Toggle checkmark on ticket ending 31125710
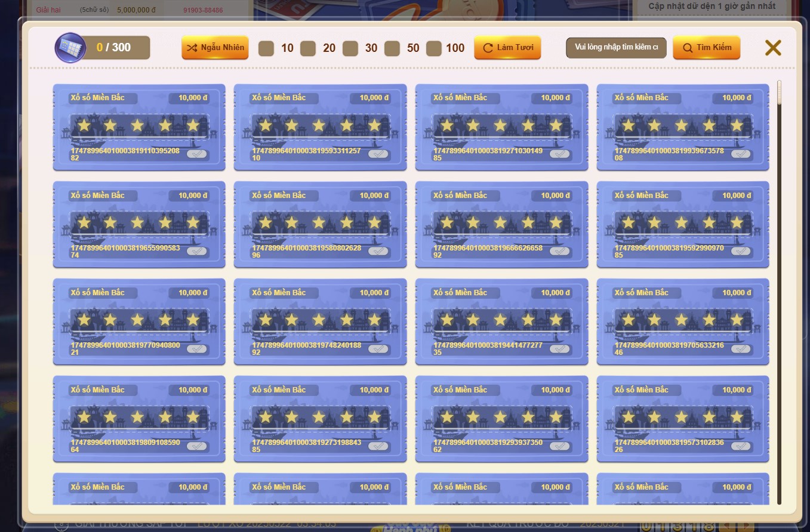This screenshot has width=810, height=532. coord(378,154)
